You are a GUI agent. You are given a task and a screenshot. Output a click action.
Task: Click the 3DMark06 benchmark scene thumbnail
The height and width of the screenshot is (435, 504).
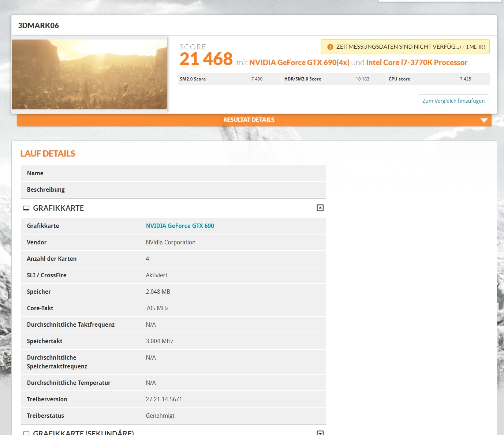click(x=89, y=74)
